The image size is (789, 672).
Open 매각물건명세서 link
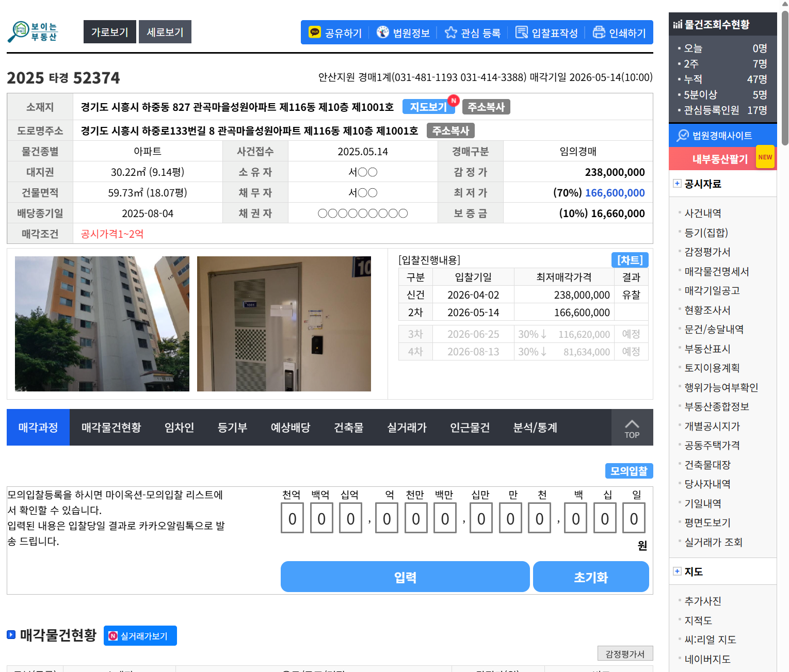pyautogui.click(x=717, y=271)
